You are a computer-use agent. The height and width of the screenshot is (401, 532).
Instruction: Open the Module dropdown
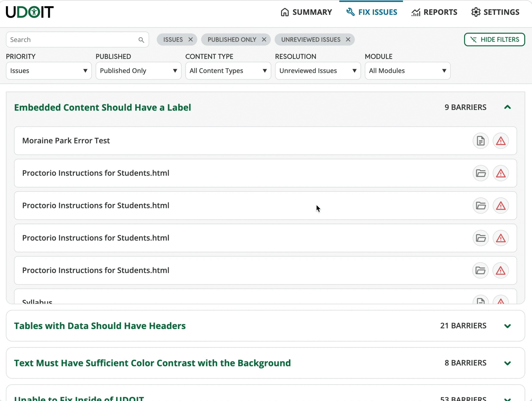407,71
